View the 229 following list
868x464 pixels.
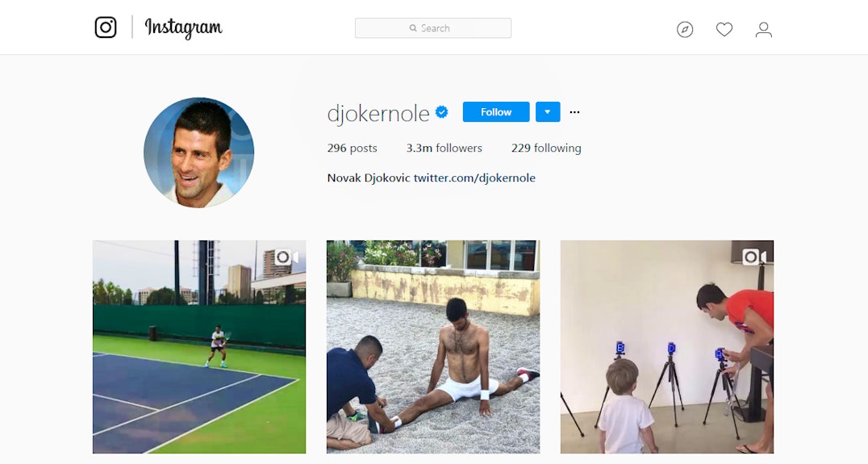[546, 148]
